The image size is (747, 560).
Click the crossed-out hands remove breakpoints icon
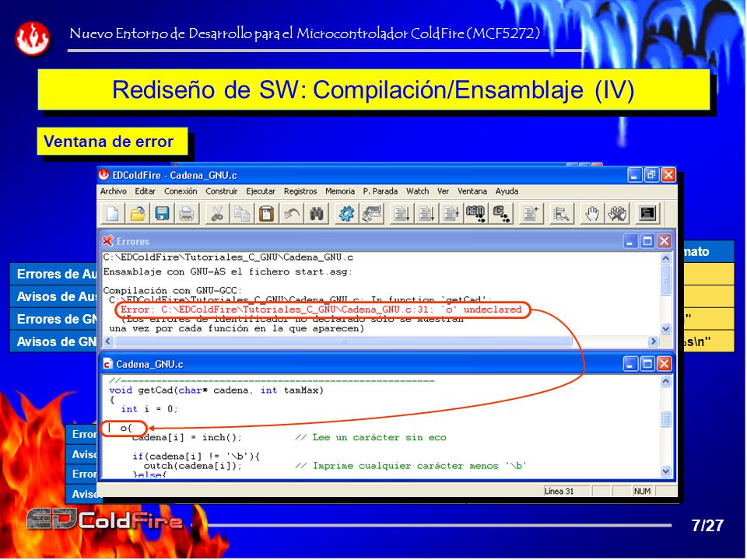click(x=617, y=213)
